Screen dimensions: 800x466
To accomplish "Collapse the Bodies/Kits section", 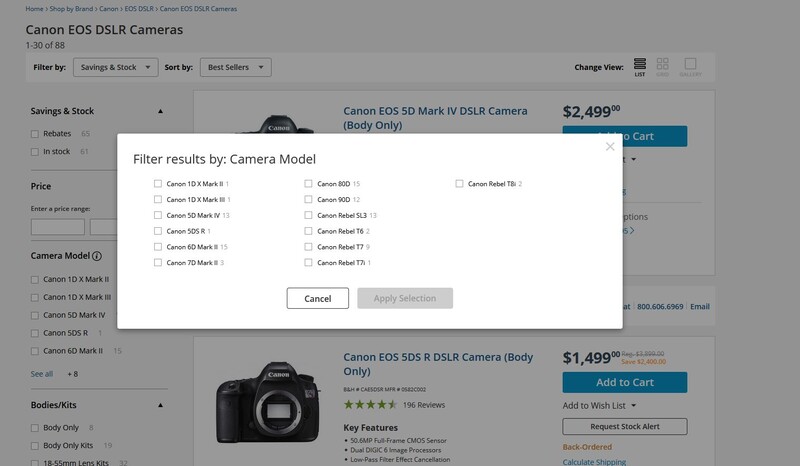I will (x=160, y=405).
